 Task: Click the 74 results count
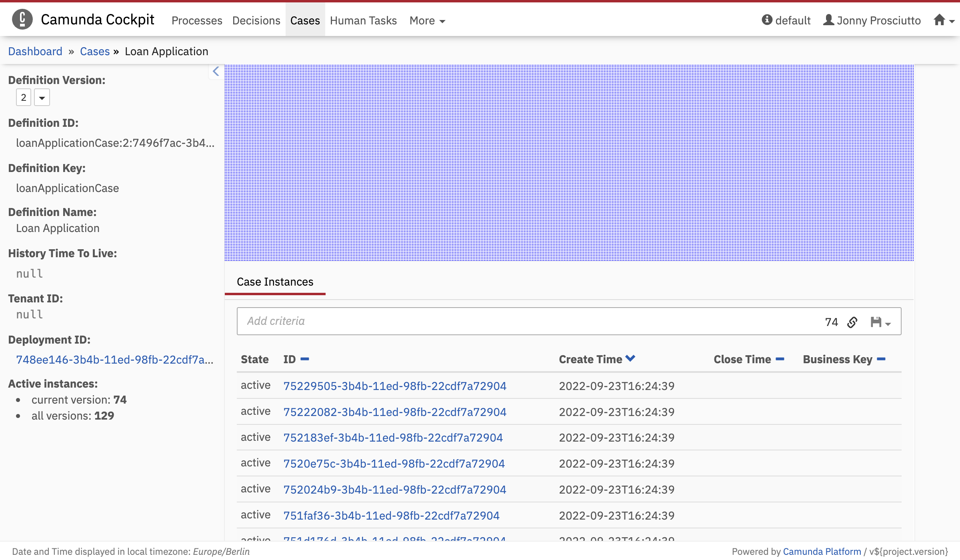coord(832,322)
